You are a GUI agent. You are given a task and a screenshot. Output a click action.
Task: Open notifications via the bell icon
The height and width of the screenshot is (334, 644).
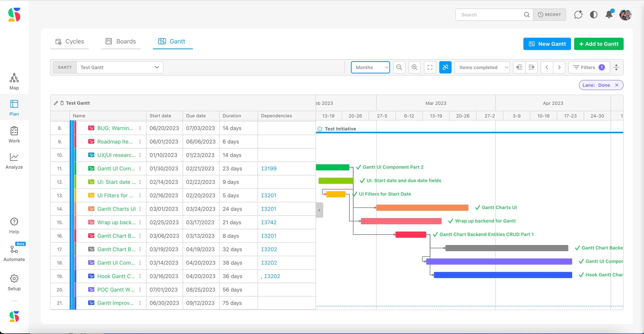[x=608, y=15]
